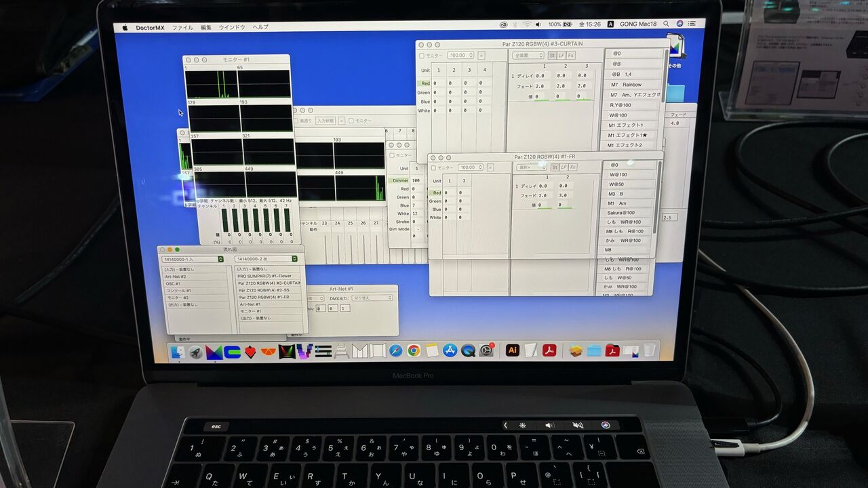Open red Adobe Acrobat icon beside Illustrator
Screen dimensions: 868x488
(549, 350)
